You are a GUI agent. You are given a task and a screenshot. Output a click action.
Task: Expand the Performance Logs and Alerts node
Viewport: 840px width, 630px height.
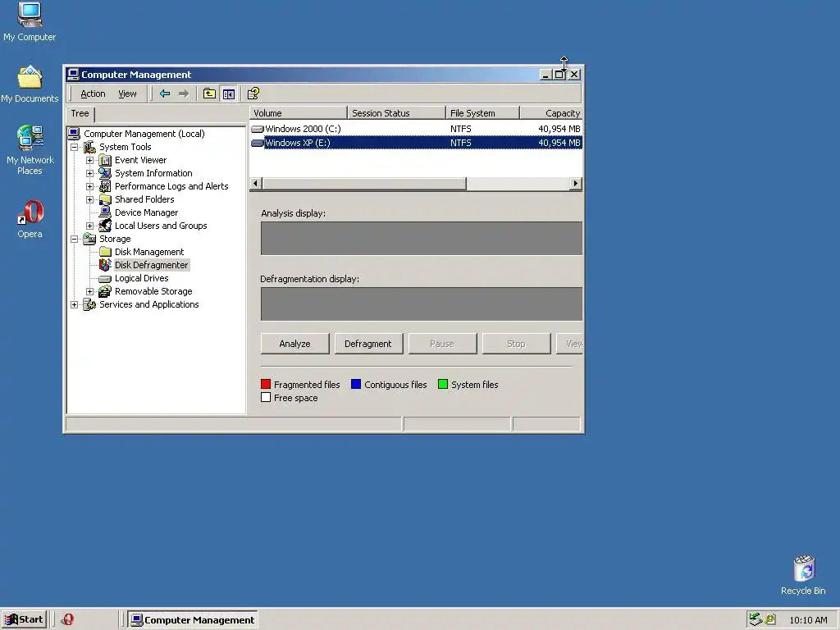pos(90,186)
